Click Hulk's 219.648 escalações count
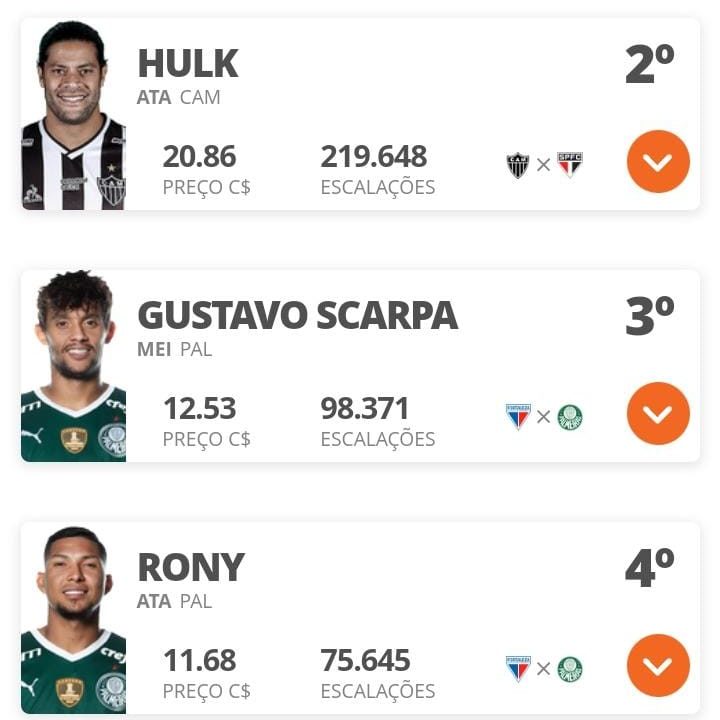 [x=374, y=157]
